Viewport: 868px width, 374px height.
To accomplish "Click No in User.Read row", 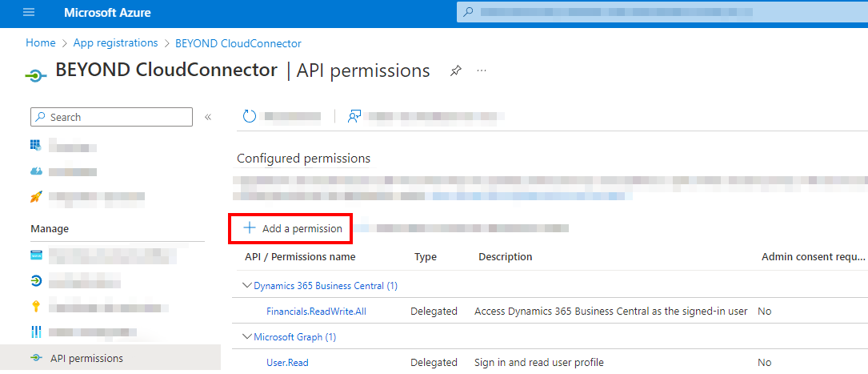I will pyautogui.click(x=765, y=363).
